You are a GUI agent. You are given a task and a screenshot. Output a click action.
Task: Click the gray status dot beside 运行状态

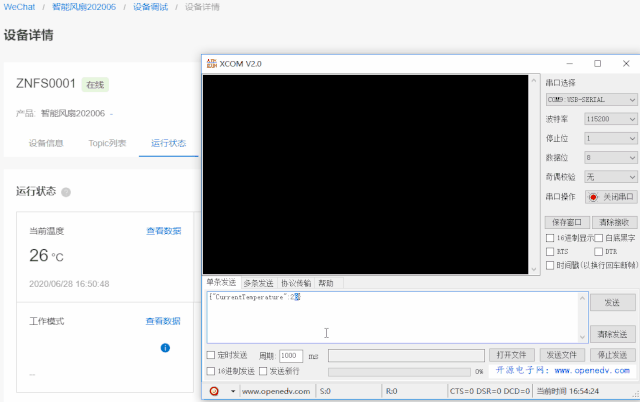(x=66, y=192)
